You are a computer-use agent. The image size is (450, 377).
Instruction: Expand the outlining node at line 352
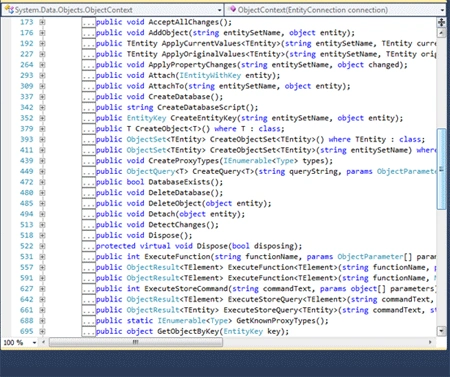42,118
